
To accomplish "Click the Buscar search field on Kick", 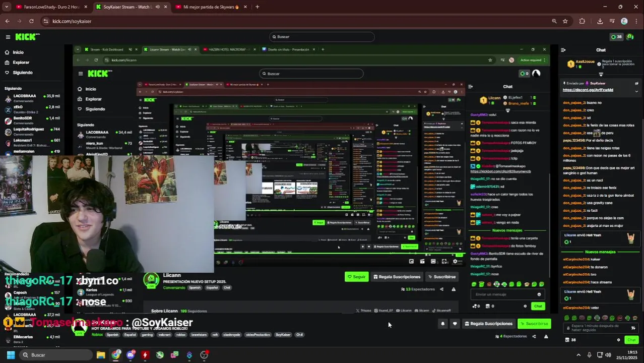I will [x=322, y=37].
